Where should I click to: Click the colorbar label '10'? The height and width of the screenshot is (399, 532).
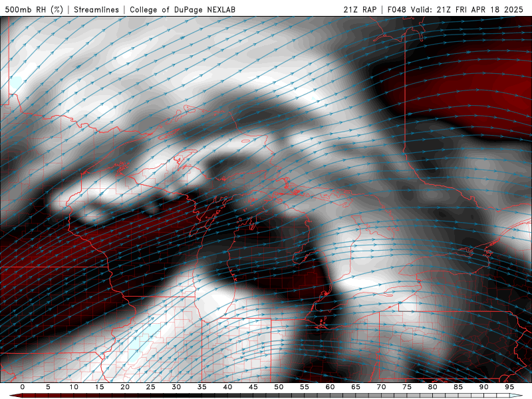pos(74,387)
